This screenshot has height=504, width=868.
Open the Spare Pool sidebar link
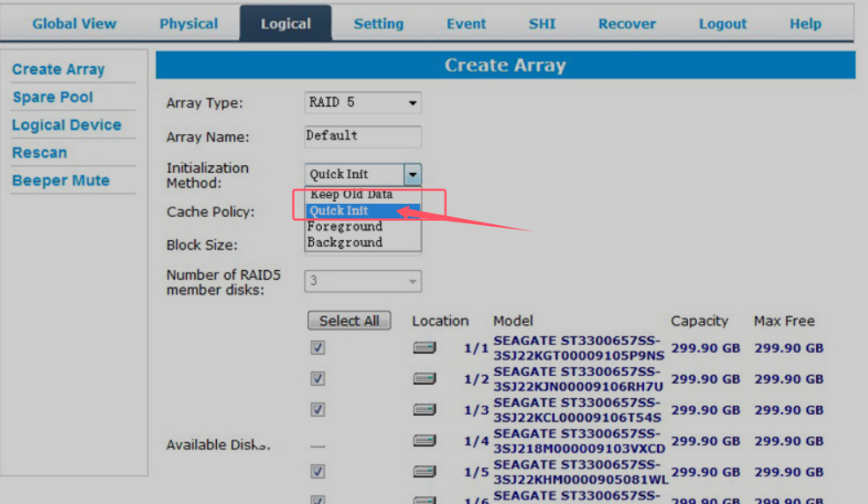[53, 97]
